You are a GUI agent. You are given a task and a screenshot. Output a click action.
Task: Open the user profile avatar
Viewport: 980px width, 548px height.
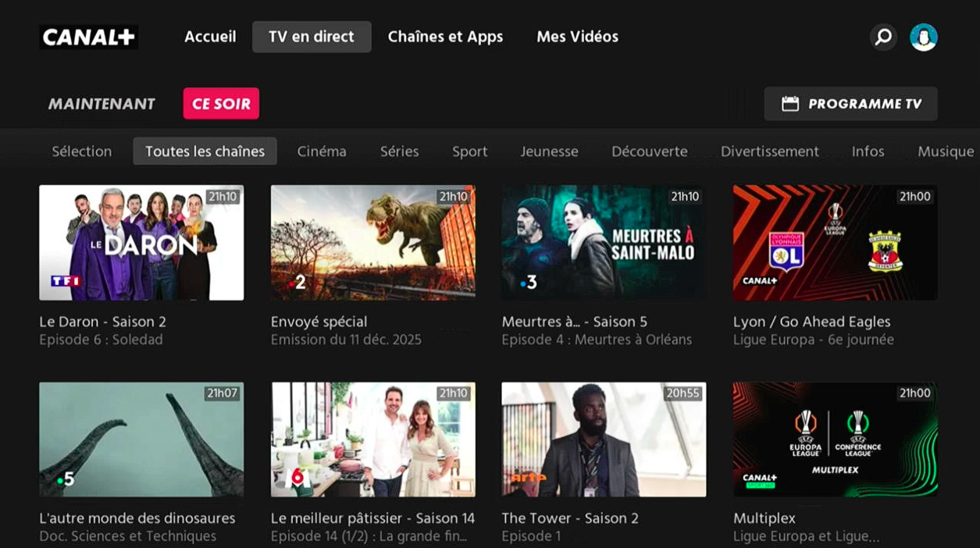coord(924,37)
